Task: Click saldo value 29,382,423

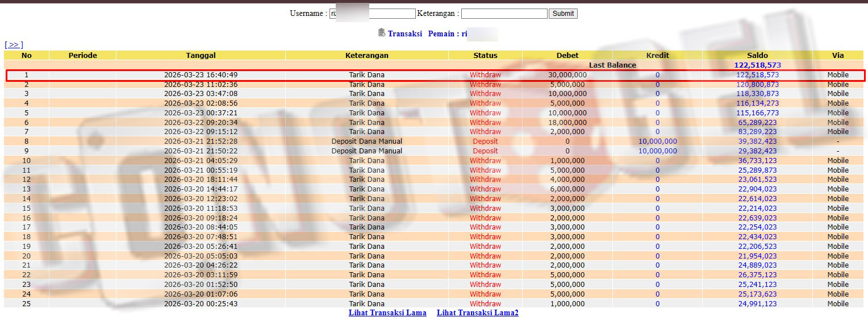Action: (x=757, y=151)
